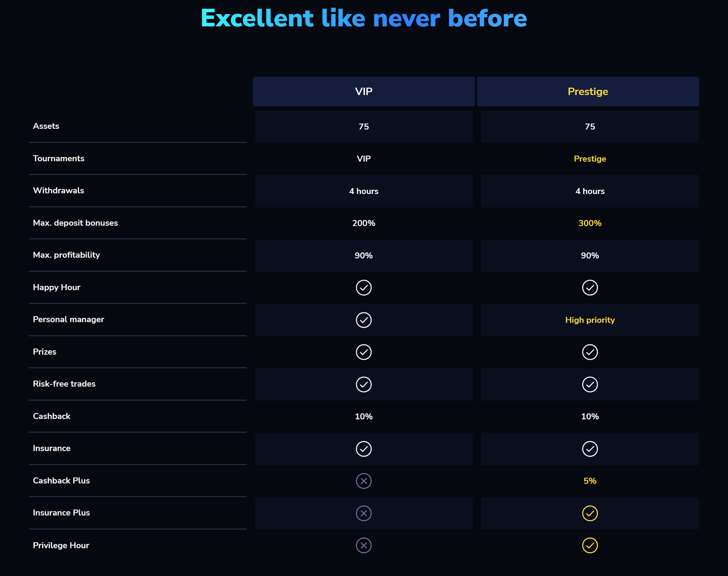Click VIP Personal manager checkmark icon

pos(364,320)
